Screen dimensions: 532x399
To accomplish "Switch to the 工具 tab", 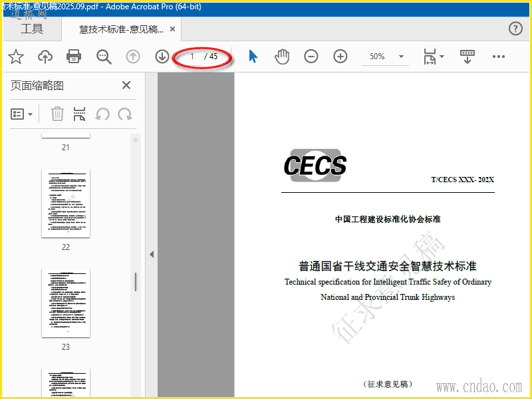I will tap(32, 29).
